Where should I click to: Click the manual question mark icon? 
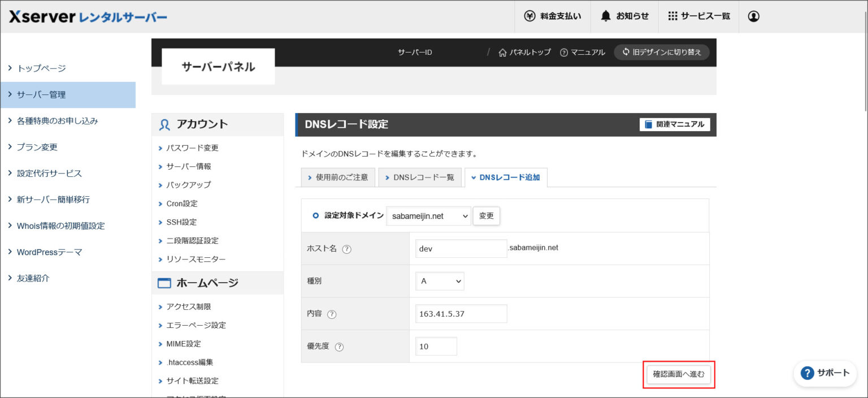(x=563, y=53)
